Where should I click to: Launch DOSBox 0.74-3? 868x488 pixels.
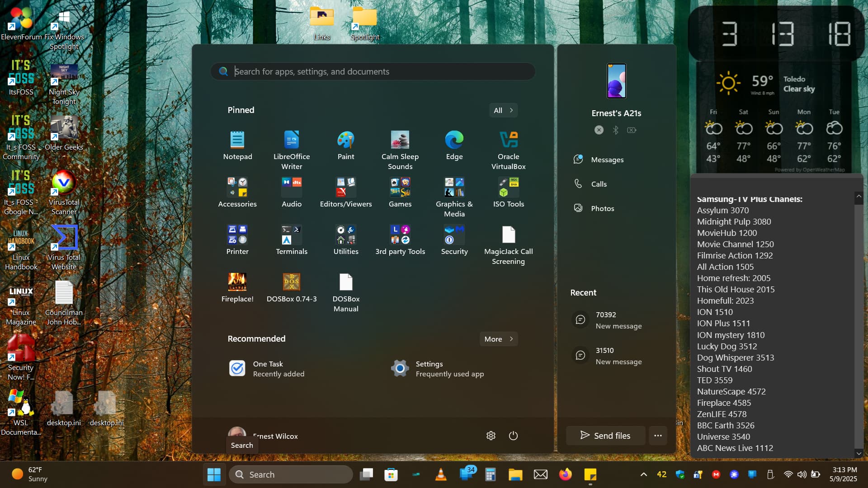(x=292, y=287)
